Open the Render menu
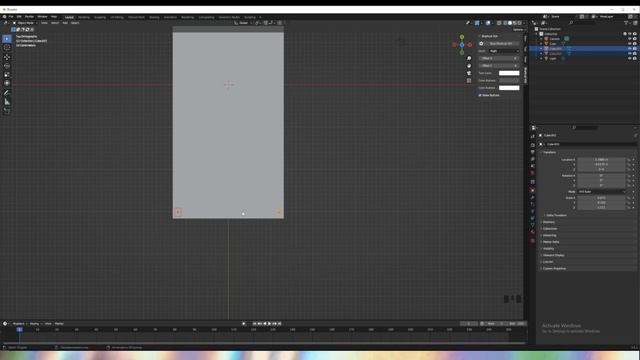The height and width of the screenshot is (360, 640). pyautogui.click(x=29, y=17)
